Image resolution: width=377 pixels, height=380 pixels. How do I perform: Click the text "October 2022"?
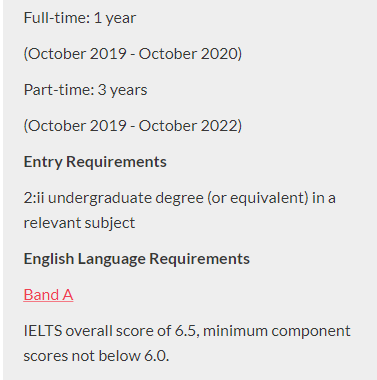(x=188, y=126)
